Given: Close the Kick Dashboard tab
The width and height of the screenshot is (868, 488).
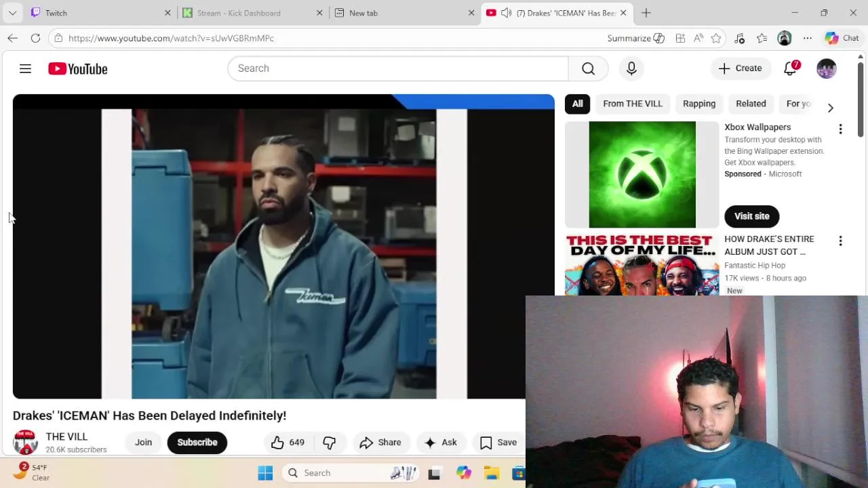Looking at the screenshot, I should tap(319, 13).
